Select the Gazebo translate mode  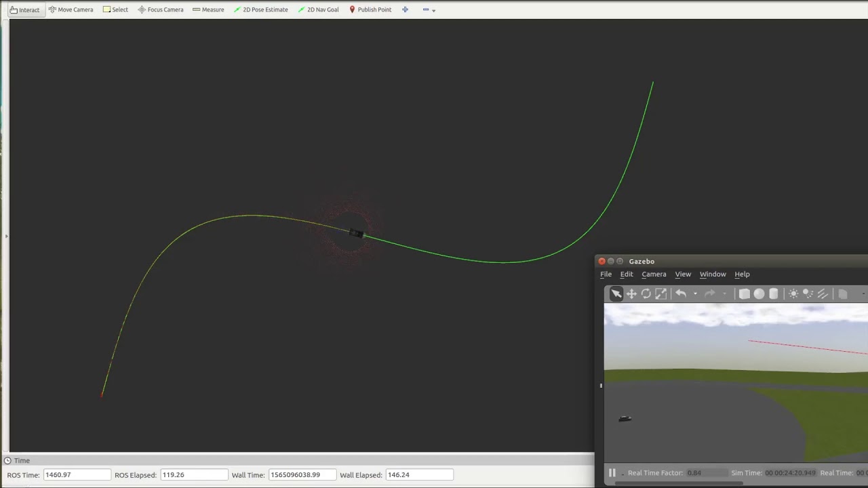631,293
